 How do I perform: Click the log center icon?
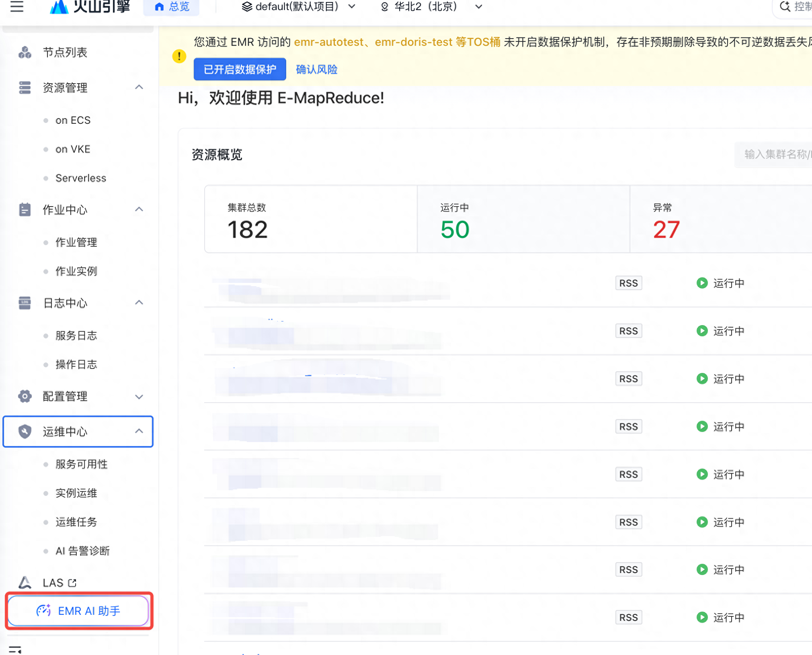coord(25,303)
